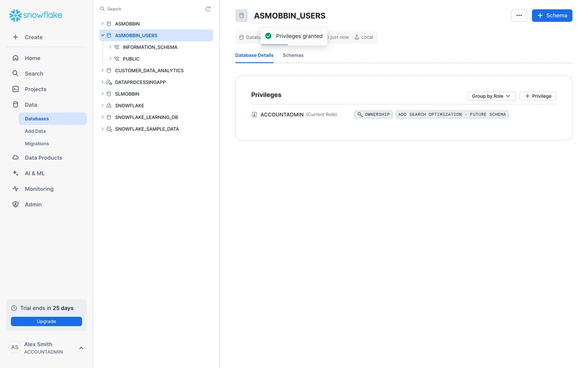Click the Snowflake logo

tap(36, 15)
